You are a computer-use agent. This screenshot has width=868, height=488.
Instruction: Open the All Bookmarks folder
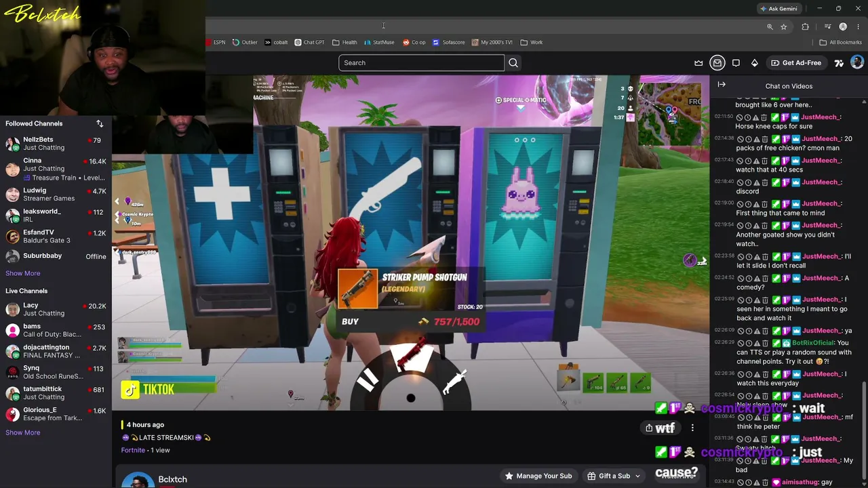841,42
